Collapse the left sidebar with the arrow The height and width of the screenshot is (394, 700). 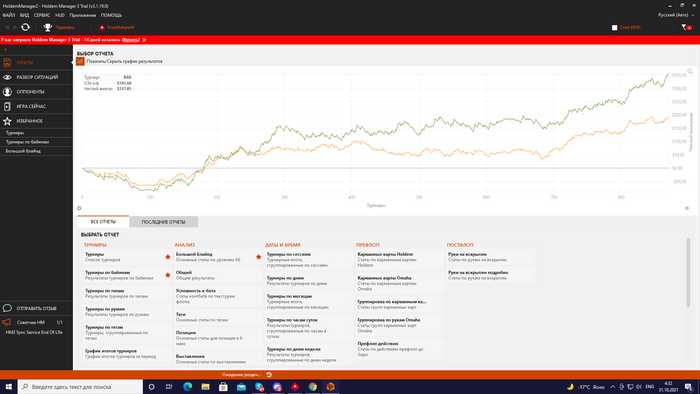click(x=5, y=50)
